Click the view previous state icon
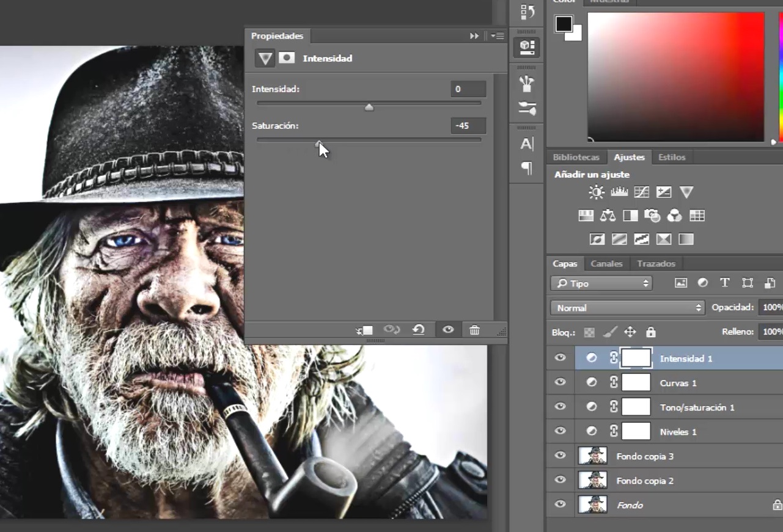783x532 pixels. coord(391,330)
